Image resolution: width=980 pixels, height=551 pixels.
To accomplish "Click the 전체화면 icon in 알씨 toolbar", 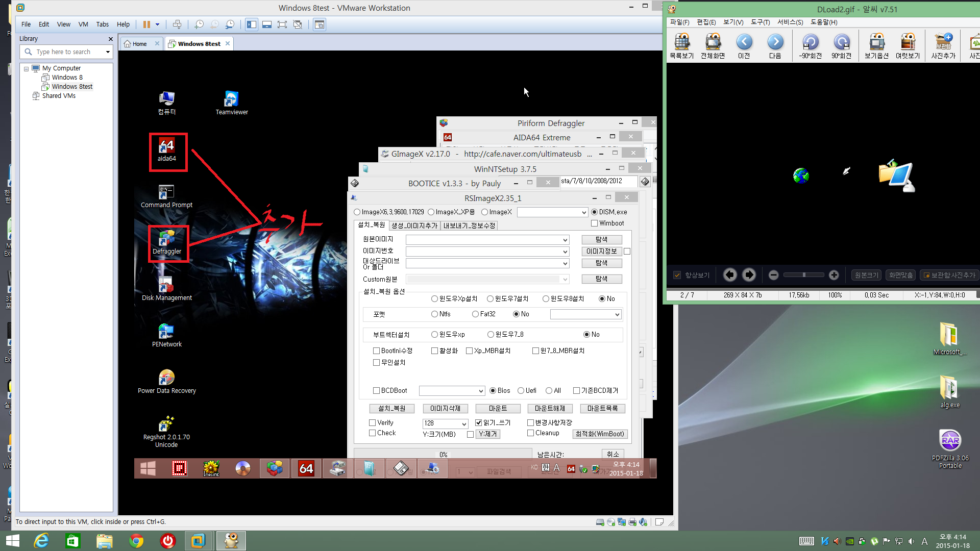I will tap(713, 46).
